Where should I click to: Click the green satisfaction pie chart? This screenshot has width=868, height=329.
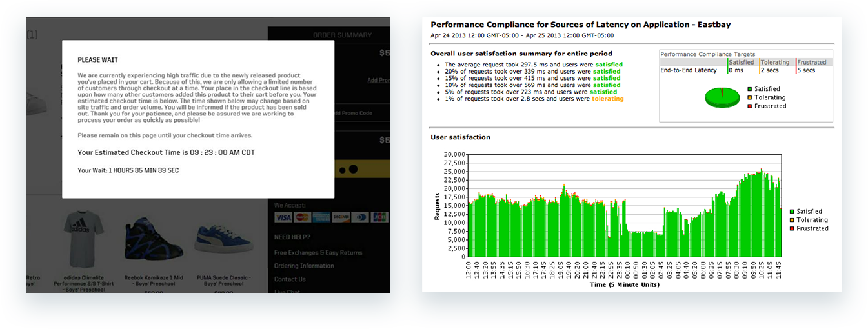click(722, 97)
